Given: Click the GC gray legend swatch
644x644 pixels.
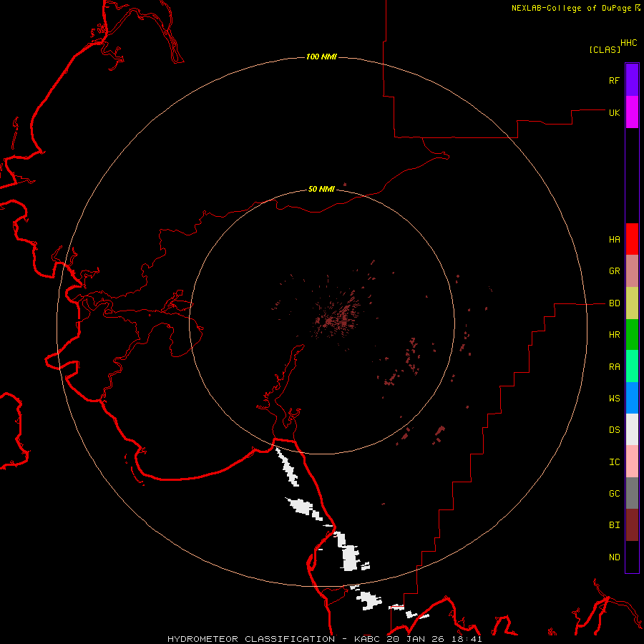Looking at the screenshot, I should (632, 493).
